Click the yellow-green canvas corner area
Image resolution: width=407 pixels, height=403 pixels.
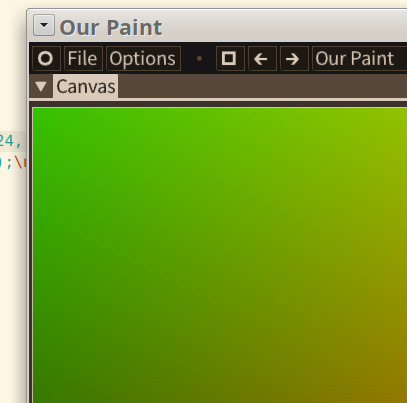pos(390,123)
